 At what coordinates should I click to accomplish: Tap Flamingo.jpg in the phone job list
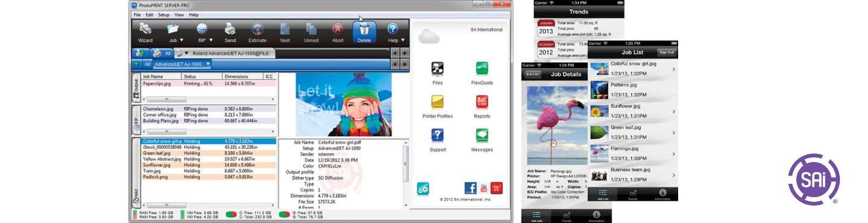pyautogui.click(x=634, y=153)
